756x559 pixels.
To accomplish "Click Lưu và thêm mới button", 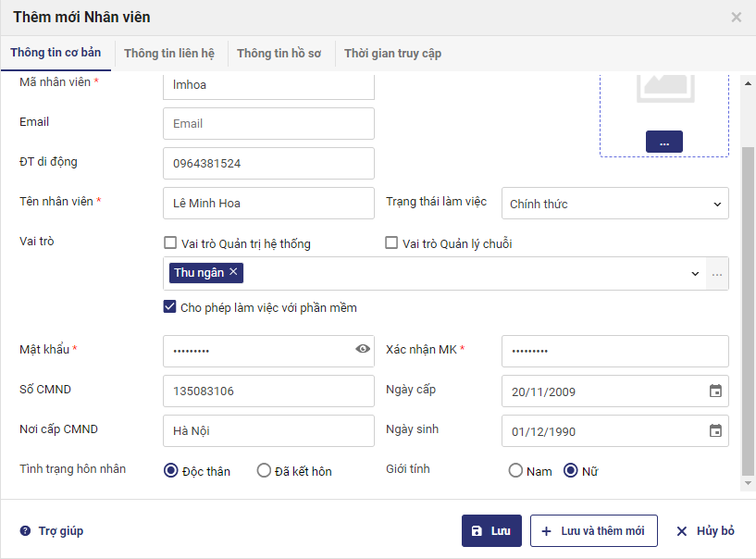I will (593, 531).
